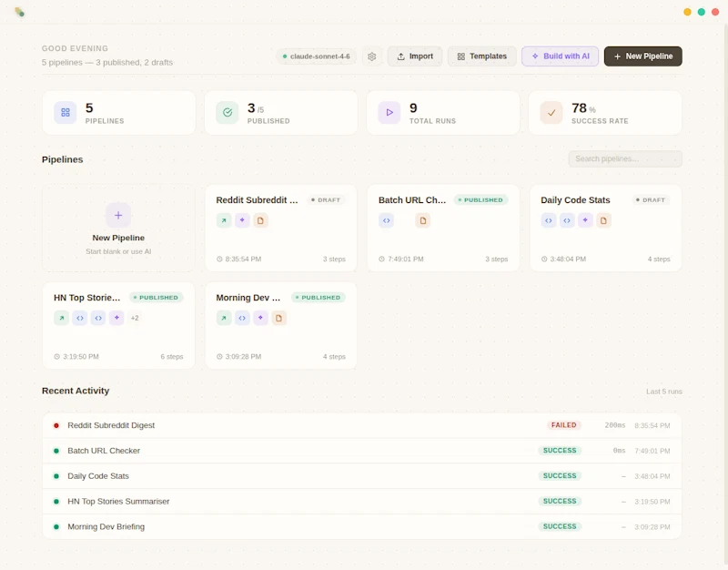Click first blue code step in Daily Code Stats

[x=549, y=220]
